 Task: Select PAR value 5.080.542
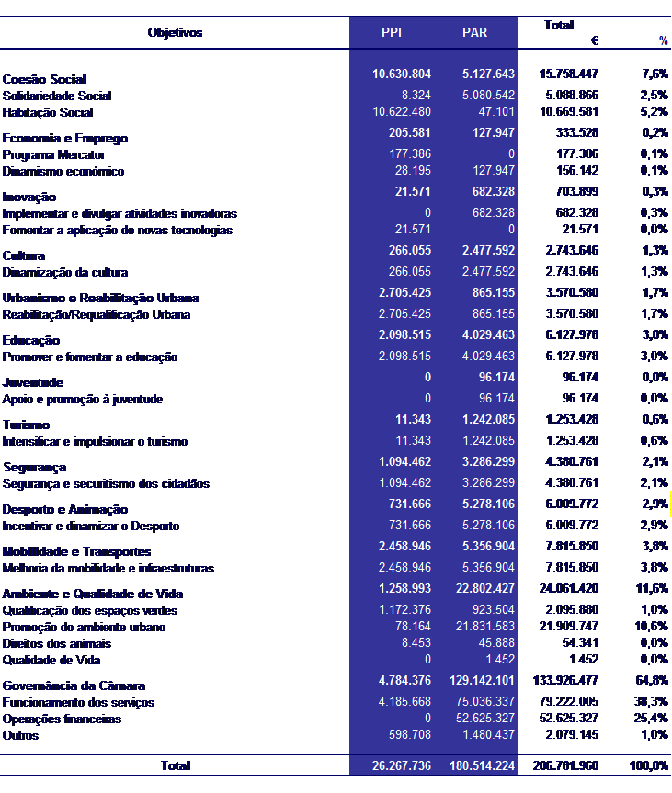coord(488,95)
